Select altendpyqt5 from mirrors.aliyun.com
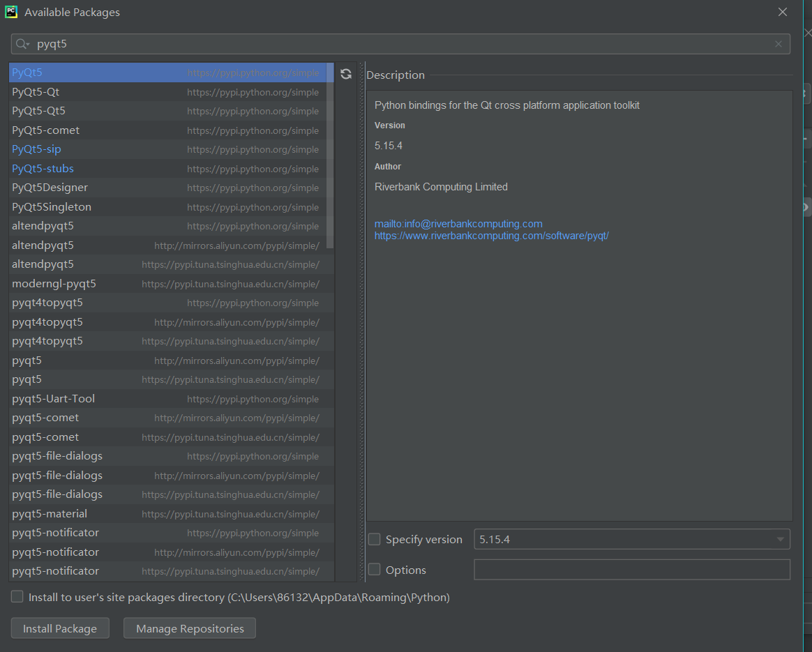 click(172, 245)
